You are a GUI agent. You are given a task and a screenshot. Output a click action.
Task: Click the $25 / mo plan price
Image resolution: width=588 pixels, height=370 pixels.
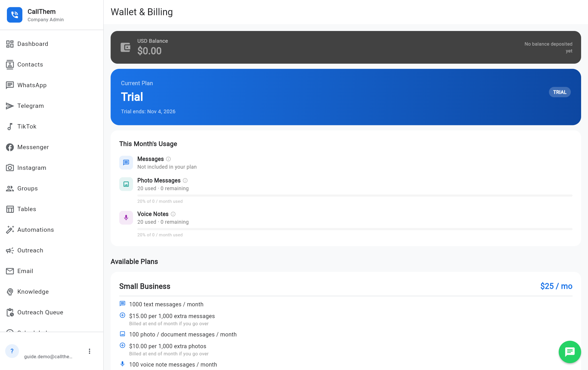click(x=556, y=286)
